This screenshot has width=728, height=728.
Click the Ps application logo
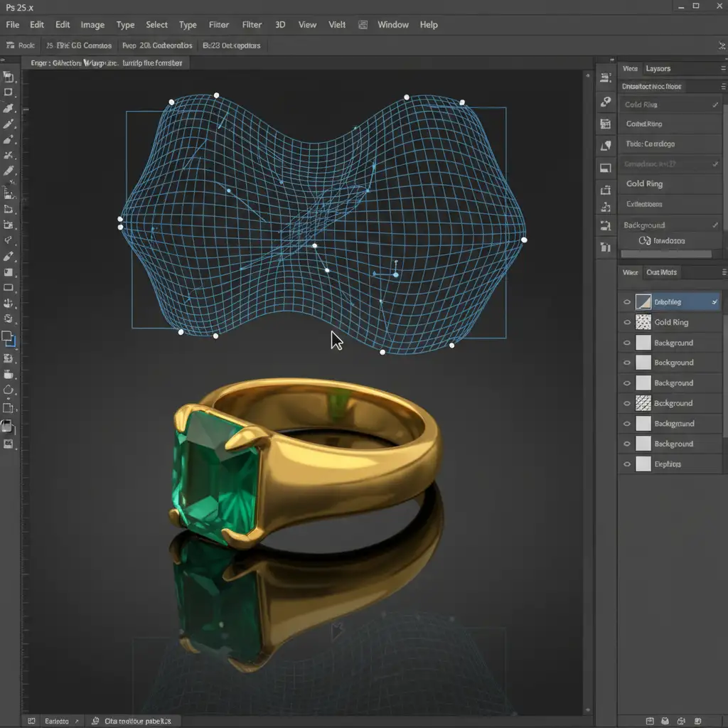[x=16, y=6]
